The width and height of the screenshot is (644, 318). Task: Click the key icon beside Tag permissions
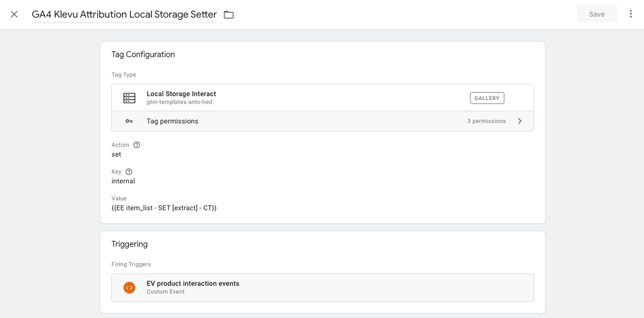129,121
